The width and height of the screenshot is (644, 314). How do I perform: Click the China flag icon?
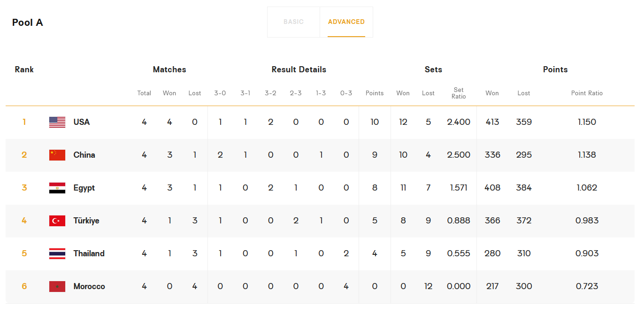click(x=57, y=155)
